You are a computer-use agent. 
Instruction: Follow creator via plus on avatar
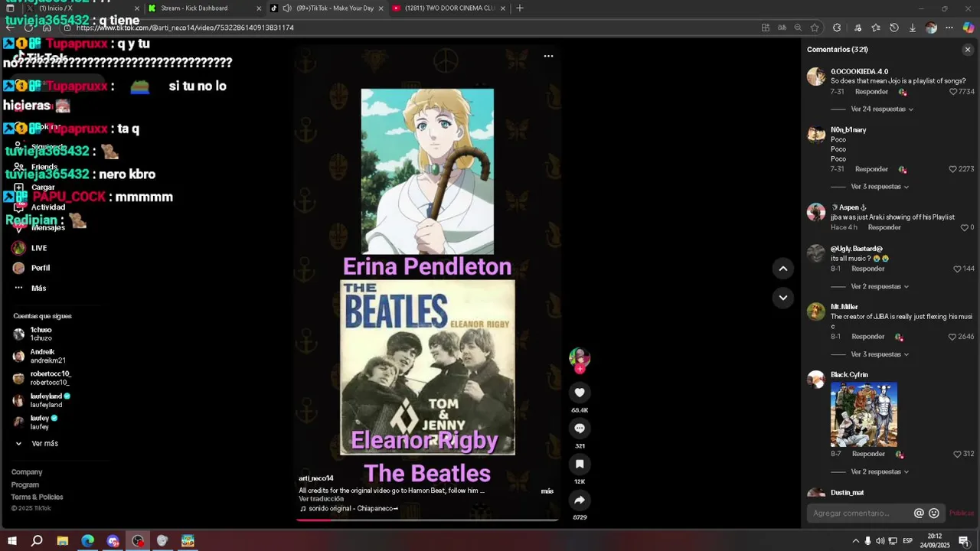(x=580, y=369)
